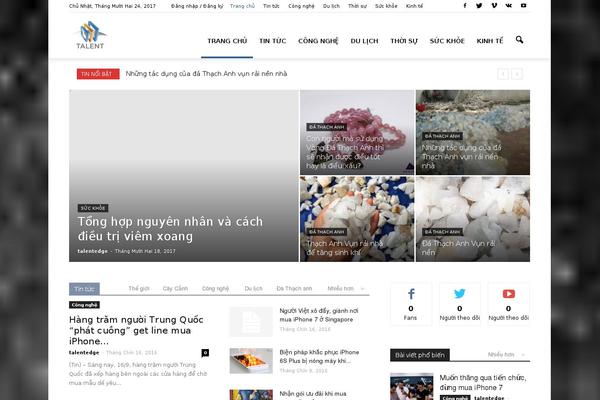The image size is (600, 400).
Task: Click top bar Du lịch link
Action: click(331, 6)
